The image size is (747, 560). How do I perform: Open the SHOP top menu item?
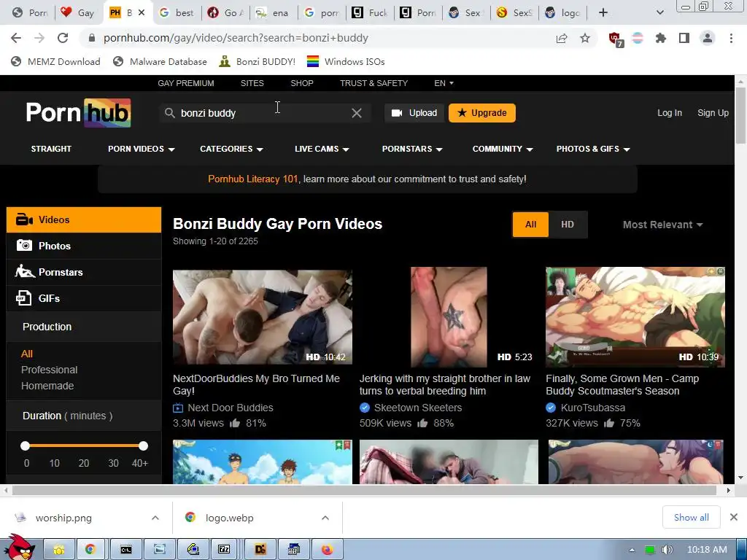pyautogui.click(x=302, y=83)
